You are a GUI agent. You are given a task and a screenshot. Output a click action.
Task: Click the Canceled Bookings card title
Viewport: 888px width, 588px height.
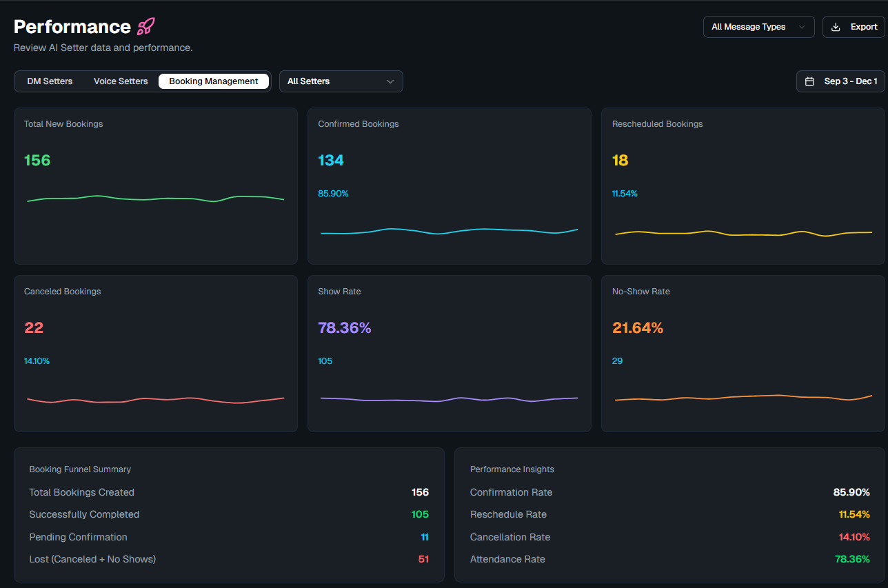[x=63, y=292]
